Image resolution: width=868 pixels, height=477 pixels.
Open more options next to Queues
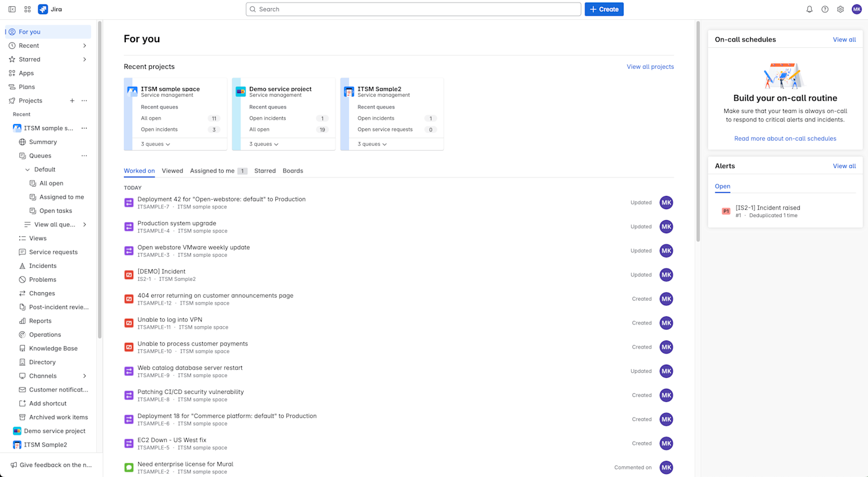coord(84,156)
